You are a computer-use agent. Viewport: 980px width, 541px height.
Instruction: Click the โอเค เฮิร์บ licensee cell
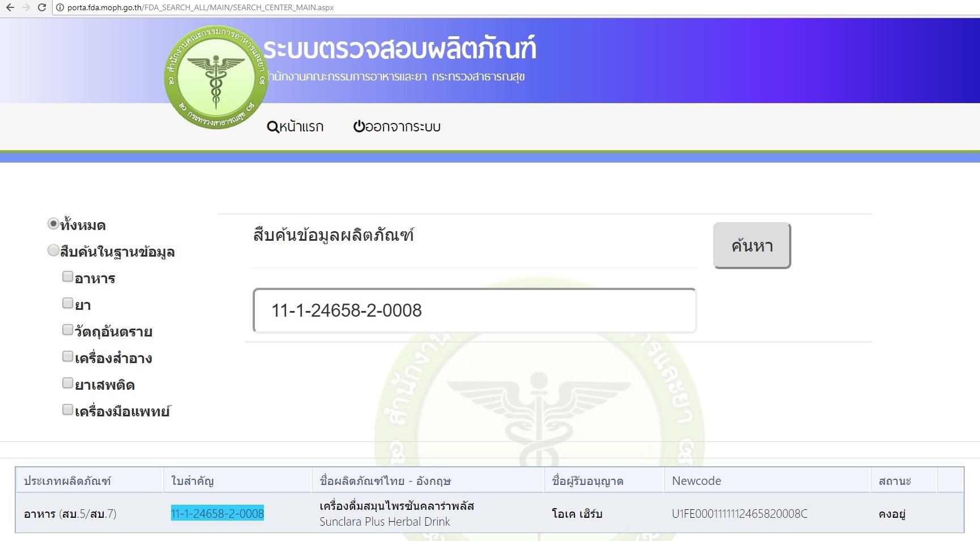[x=577, y=514]
